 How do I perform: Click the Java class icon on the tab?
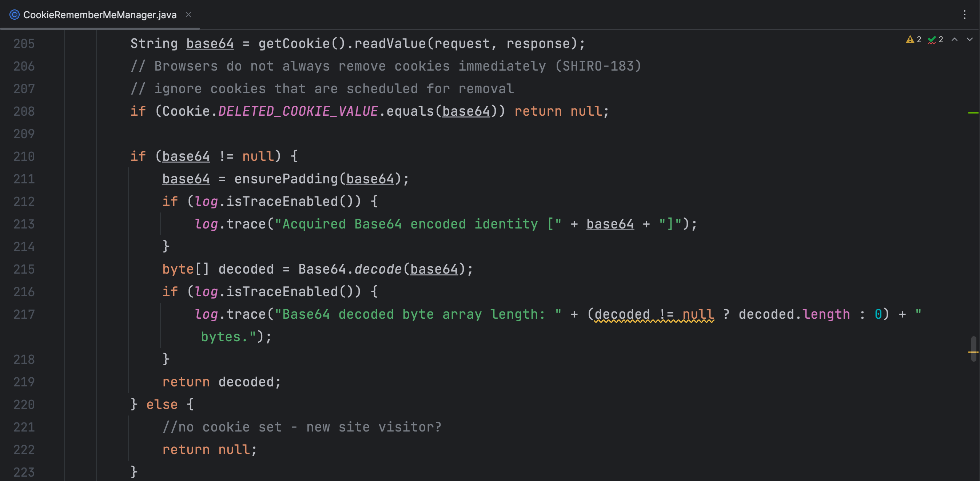[x=15, y=15]
